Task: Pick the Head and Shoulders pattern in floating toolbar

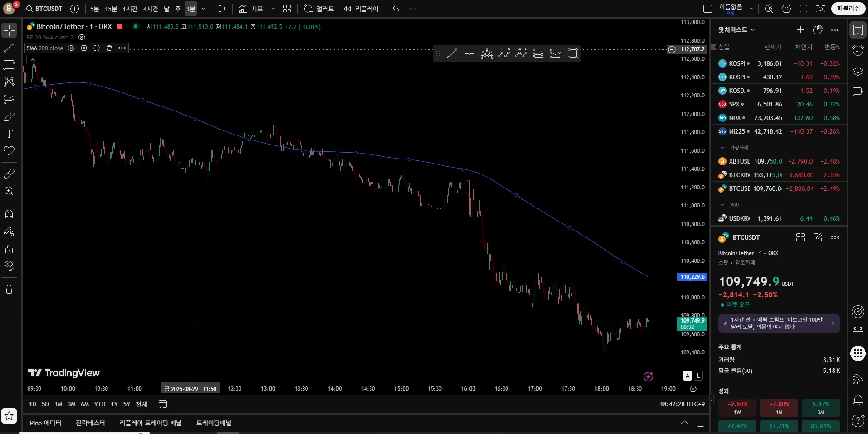Action: click(487, 54)
